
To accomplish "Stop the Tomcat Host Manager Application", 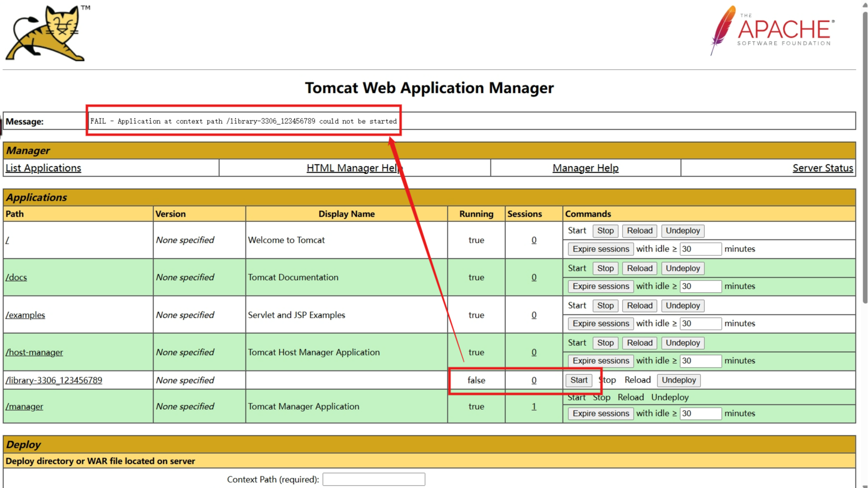I will [605, 343].
